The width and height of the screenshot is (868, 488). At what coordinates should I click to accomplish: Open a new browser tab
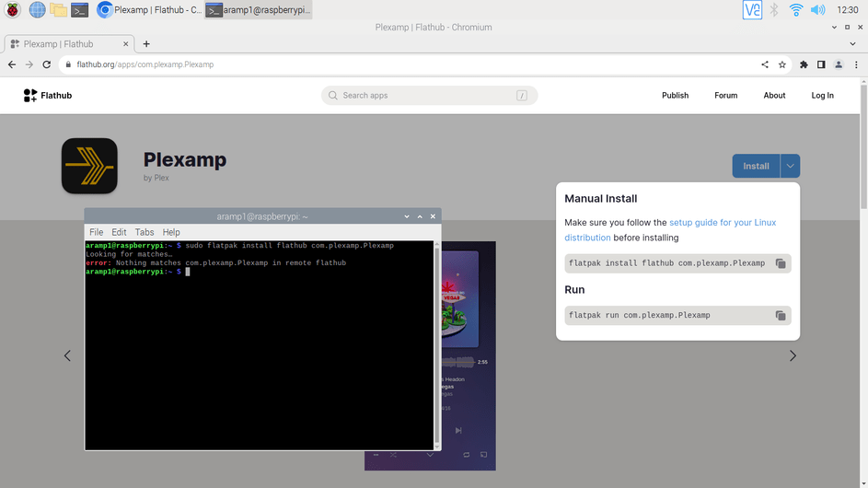coord(146,44)
